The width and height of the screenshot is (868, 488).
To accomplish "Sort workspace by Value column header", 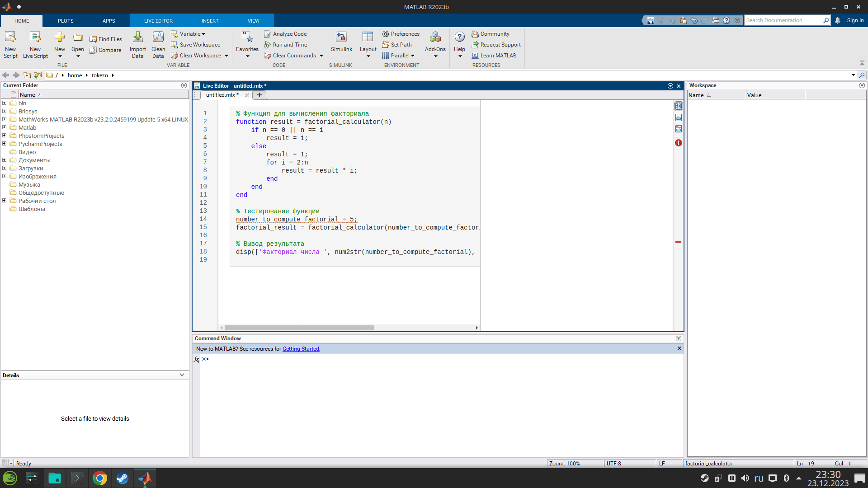I will click(775, 95).
